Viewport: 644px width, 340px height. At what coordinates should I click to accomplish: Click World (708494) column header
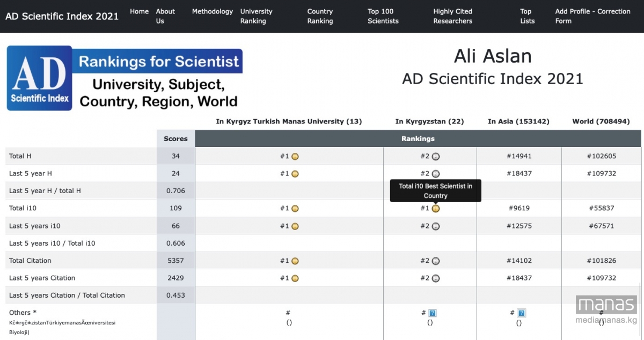tap(601, 122)
